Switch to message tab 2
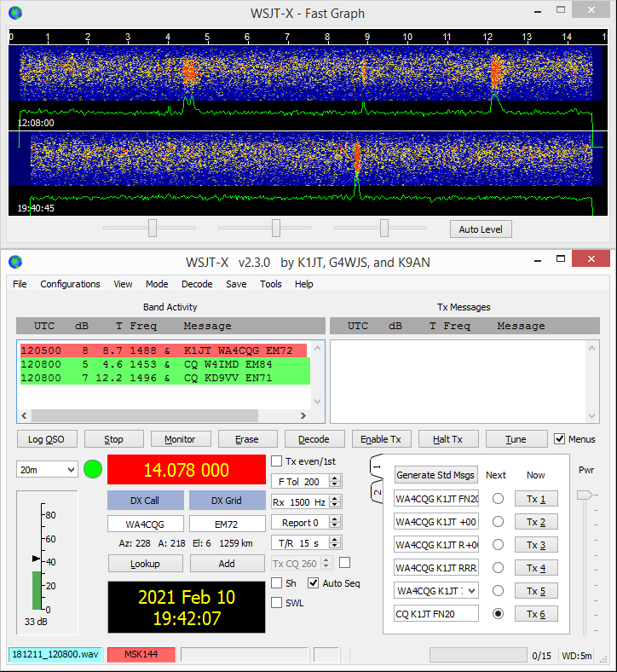617x672 pixels. coord(378,492)
